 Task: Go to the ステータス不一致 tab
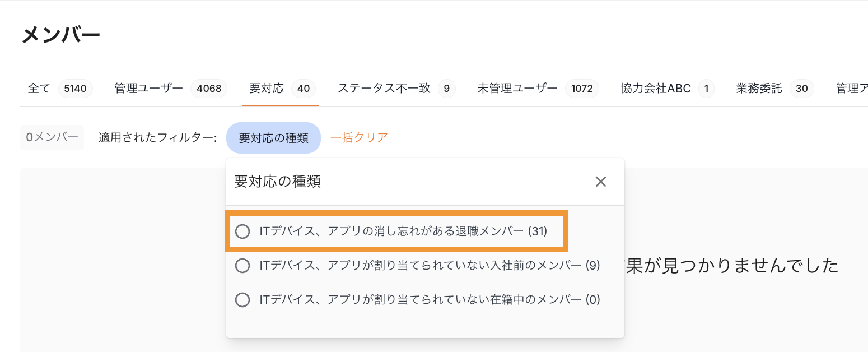pos(384,89)
